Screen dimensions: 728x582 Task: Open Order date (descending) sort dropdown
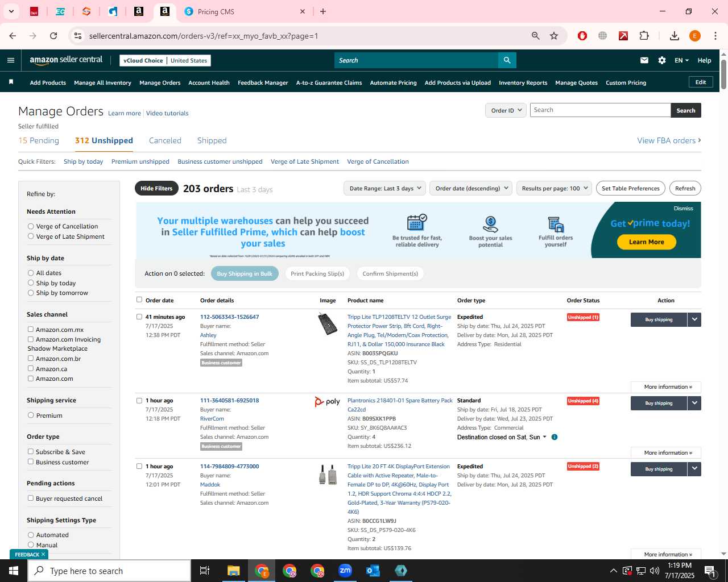tap(471, 188)
